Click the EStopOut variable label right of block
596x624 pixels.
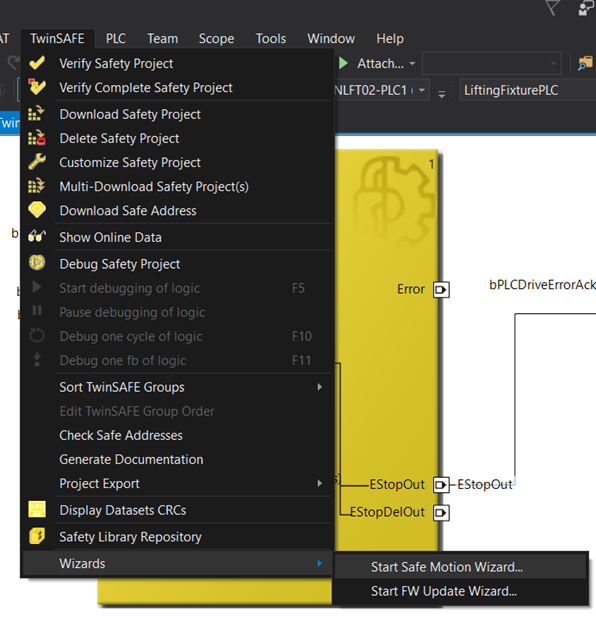tap(485, 484)
